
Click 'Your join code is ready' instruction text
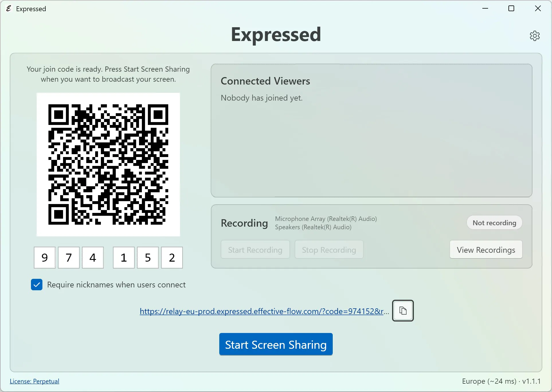coord(108,74)
